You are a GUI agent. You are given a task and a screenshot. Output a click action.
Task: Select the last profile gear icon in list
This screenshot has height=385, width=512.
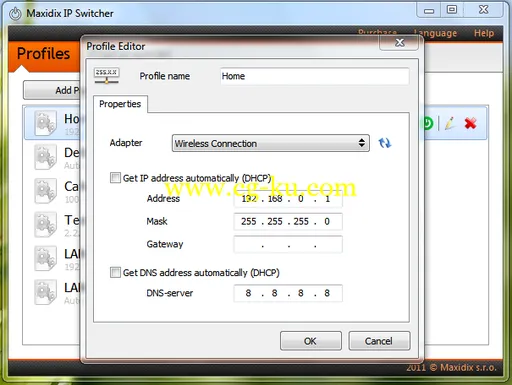pyautogui.click(x=46, y=292)
